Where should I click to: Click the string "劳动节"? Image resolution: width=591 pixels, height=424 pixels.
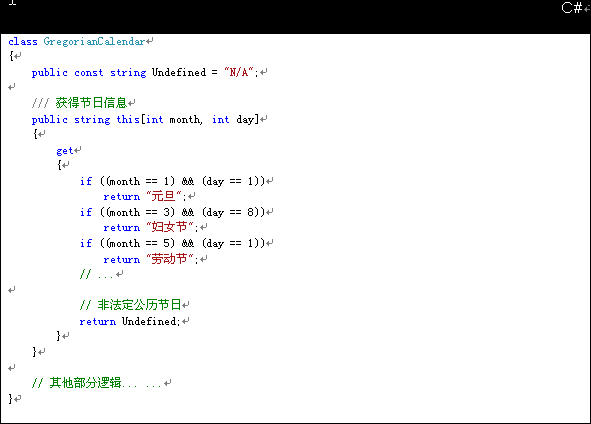coord(170,259)
